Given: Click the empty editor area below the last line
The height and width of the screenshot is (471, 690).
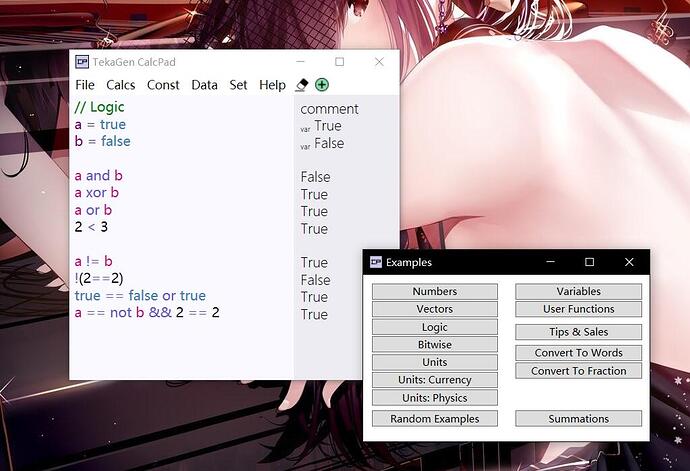Looking at the screenshot, I should point(181,350).
